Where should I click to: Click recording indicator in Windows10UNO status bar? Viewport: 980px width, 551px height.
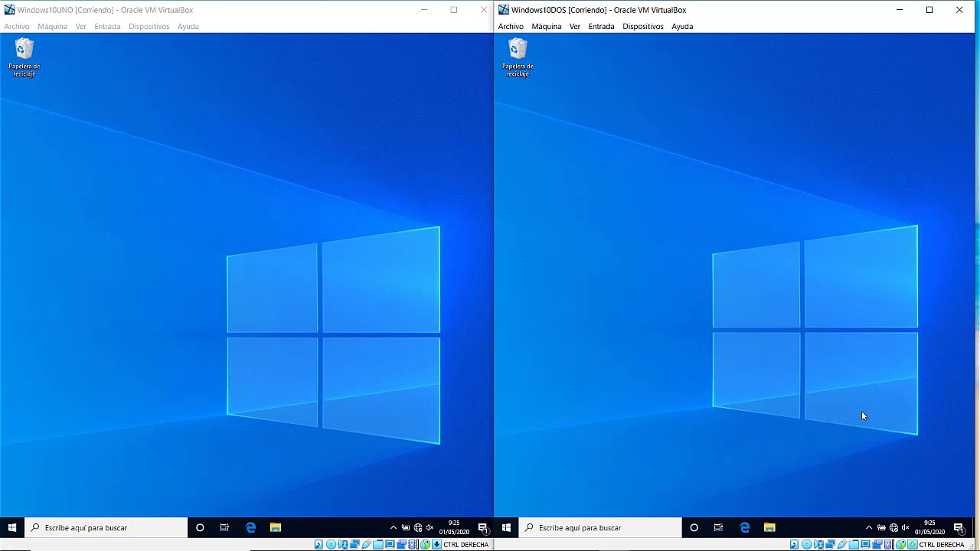(x=402, y=544)
